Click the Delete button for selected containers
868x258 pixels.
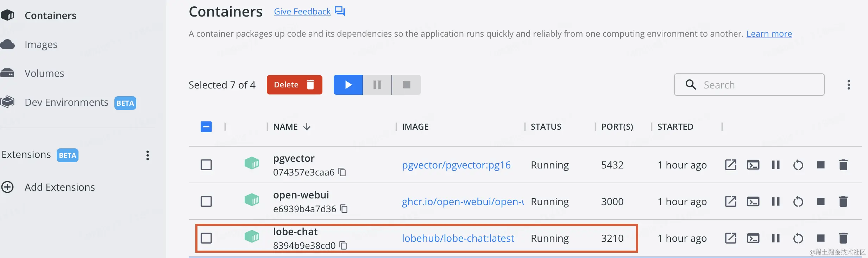coord(294,85)
